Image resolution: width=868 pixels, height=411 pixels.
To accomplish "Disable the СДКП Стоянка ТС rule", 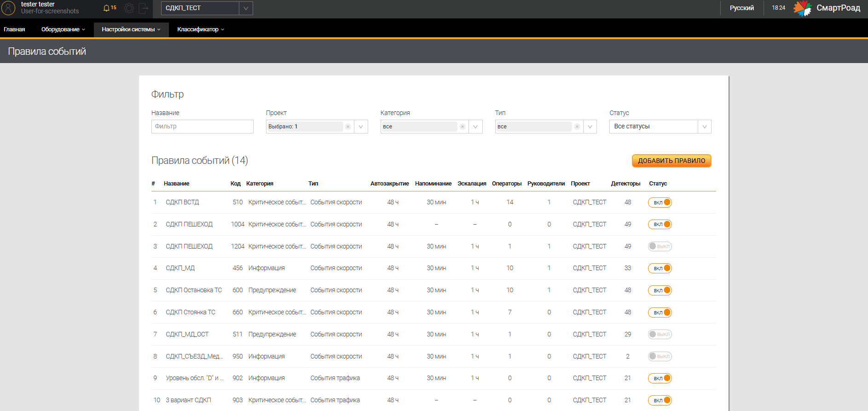I will coord(660,313).
